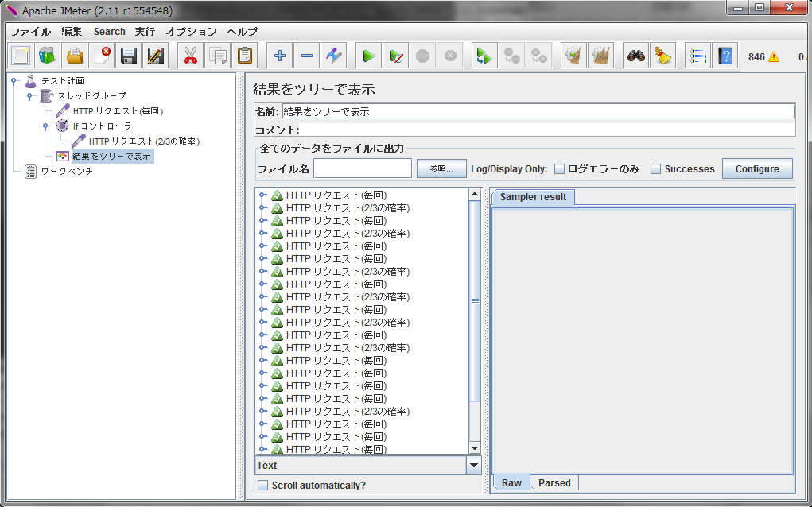
Task: Select HTTP リクエスト(2/3の確率) in the left tree
Action: click(145, 141)
